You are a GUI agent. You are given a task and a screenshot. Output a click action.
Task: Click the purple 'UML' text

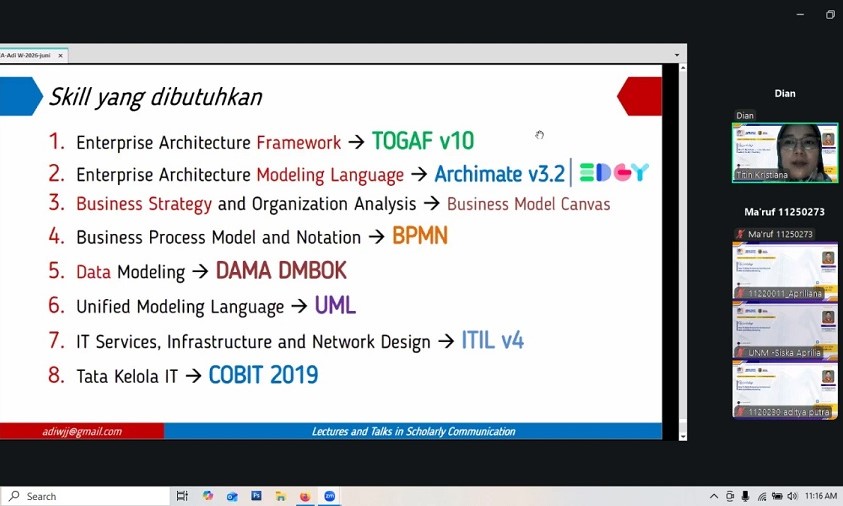pos(335,305)
